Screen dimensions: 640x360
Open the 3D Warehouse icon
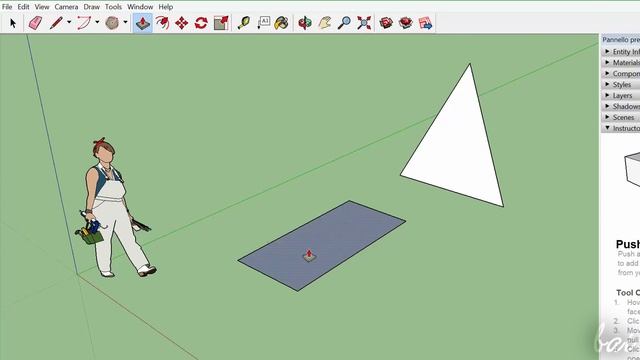[x=386, y=23]
